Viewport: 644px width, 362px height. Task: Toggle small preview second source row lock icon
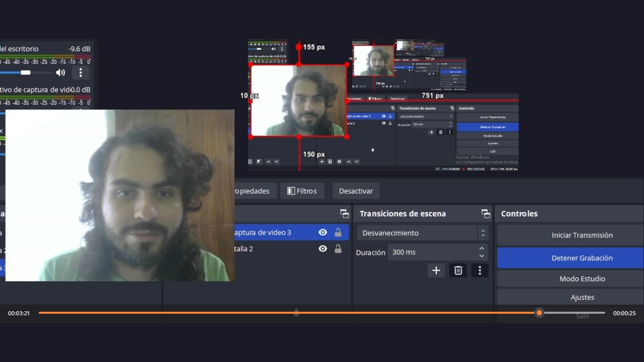(x=390, y=123)
